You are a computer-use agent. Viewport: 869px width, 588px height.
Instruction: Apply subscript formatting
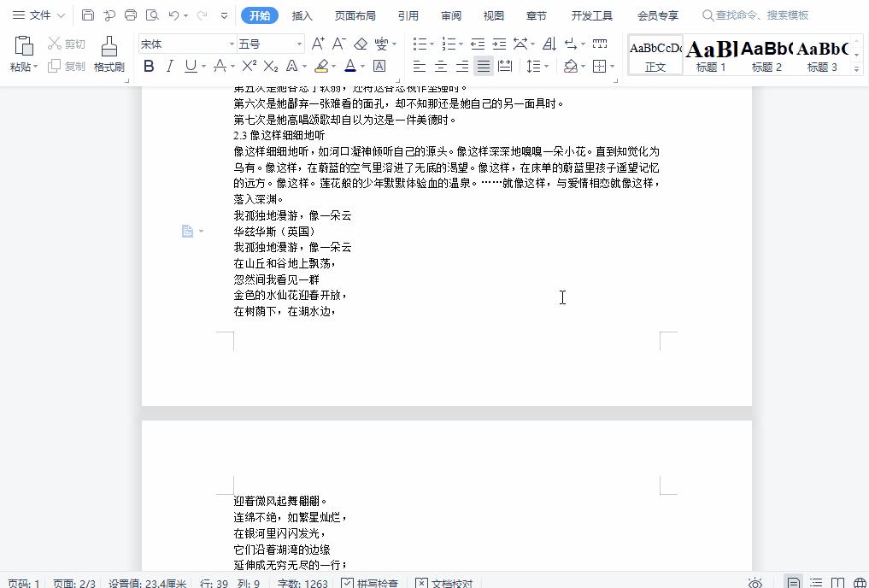pos(270,66)
